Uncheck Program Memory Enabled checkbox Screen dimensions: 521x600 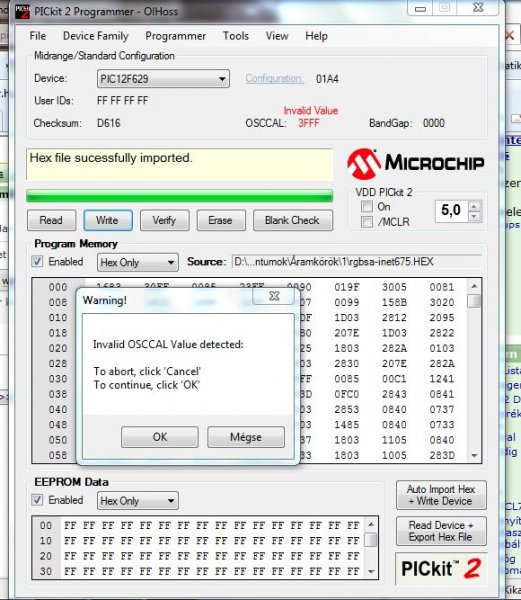coord(37,262)
